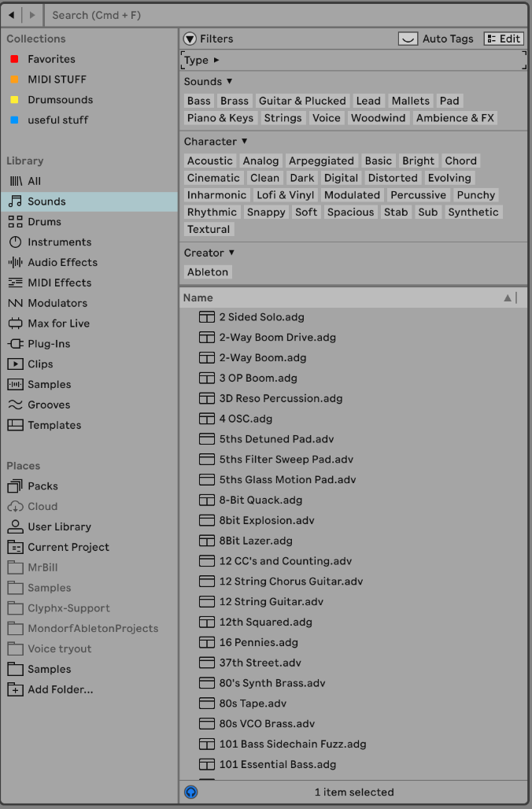Open the Templates library category
Image resolution: width=532 pixels, height=809 pixels.
[54, 425]
